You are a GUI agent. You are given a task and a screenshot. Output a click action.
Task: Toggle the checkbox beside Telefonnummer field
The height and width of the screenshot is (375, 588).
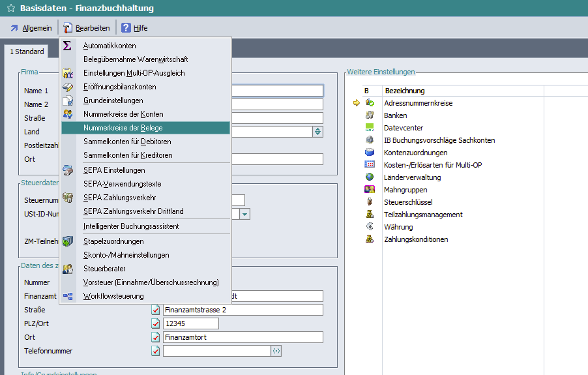click(x=155, y=351)
